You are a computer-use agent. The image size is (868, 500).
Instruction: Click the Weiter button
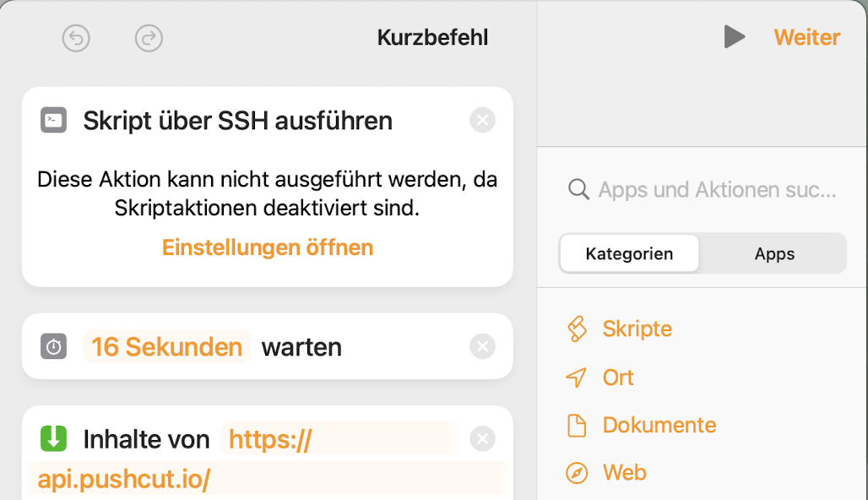(807, 37)
